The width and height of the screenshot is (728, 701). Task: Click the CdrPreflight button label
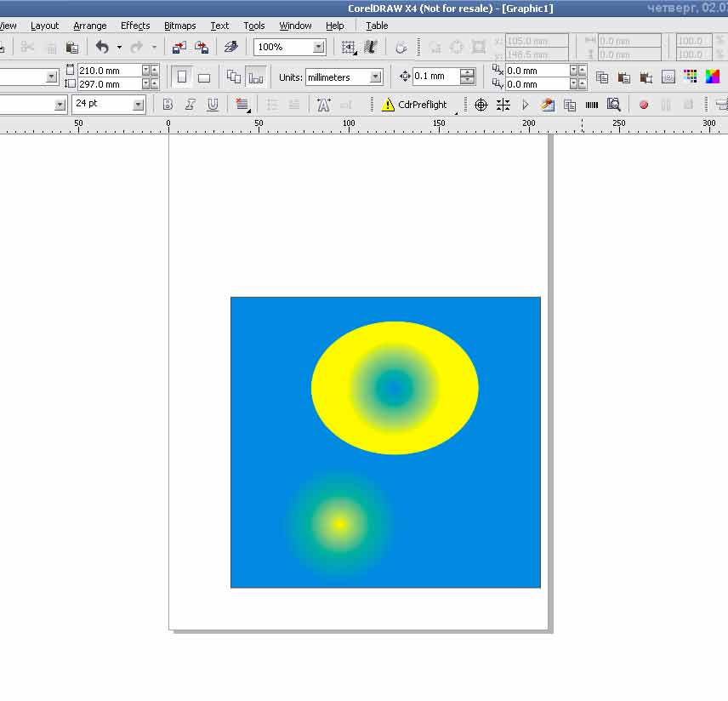pyautogui.click(x=422, y=105)
